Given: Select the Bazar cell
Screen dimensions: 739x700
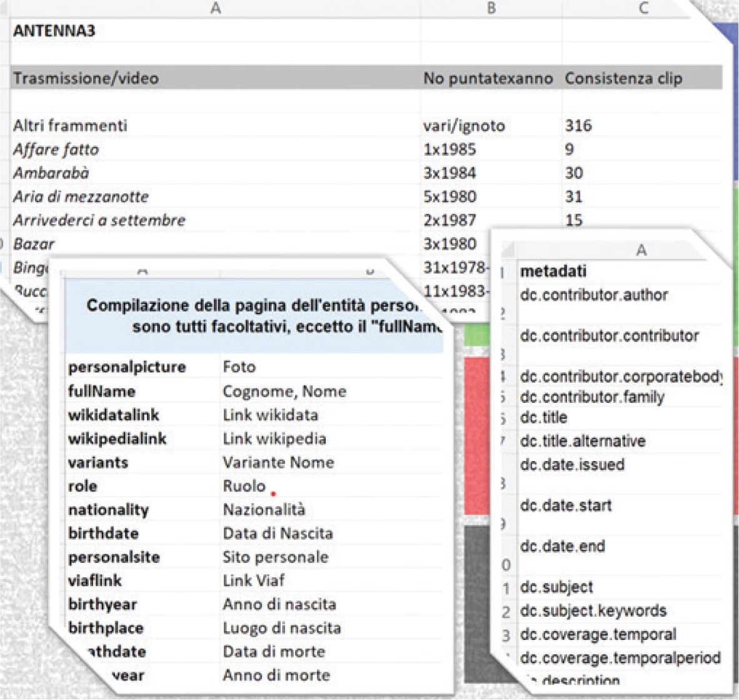Looking at the screenshot, I should click(215, 244).
